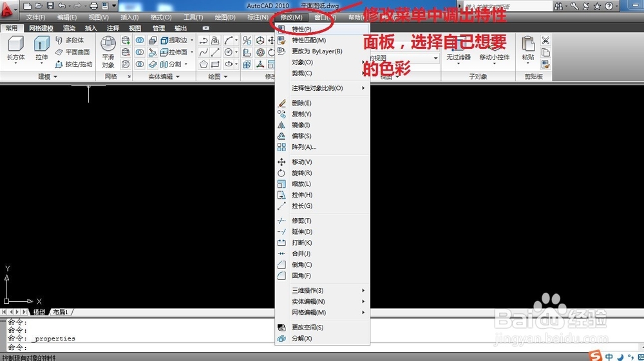Expand the 实体编辑 panel
The width and height of the screenshot is (644, 361).
[x=164, y=77]
